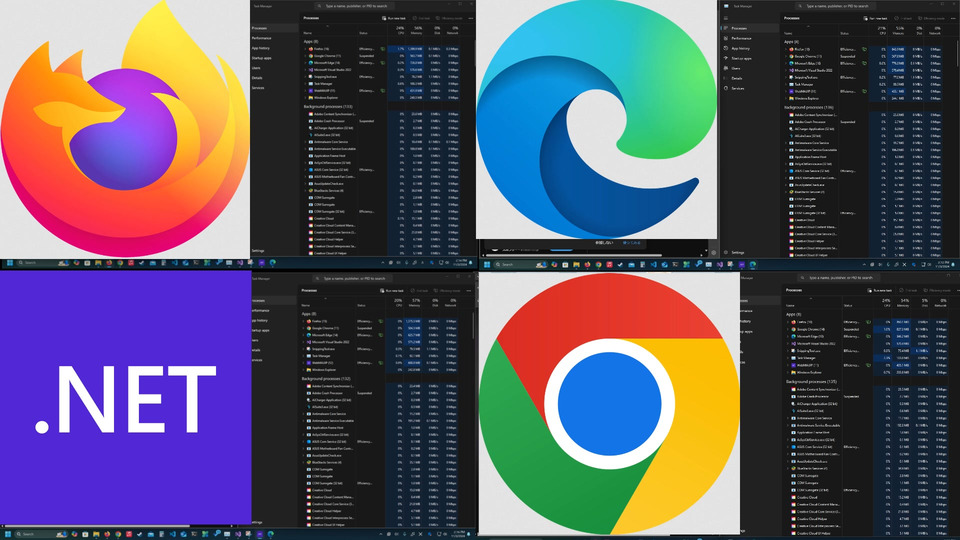Click Details sidebar icon in Task Manager beside Edge logo
The height and width of the screenshot is (540, 960).
[x=726, y=78]
